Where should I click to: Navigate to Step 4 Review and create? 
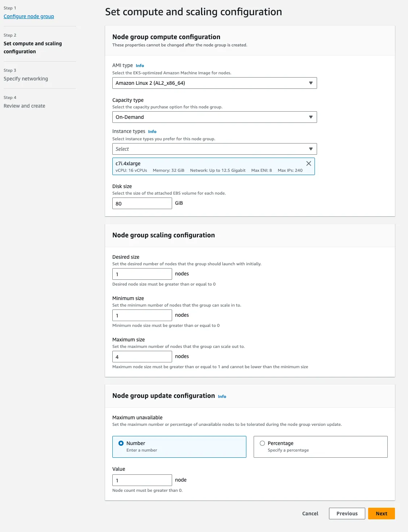[24, 106]
